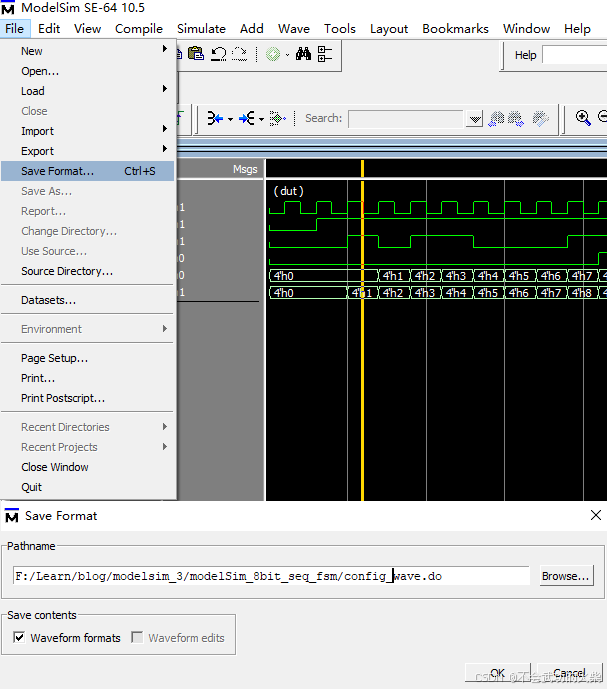Screen dimensions: 607x689
Task: Choose Save Format... from File menu
Action: pos(88,171)
